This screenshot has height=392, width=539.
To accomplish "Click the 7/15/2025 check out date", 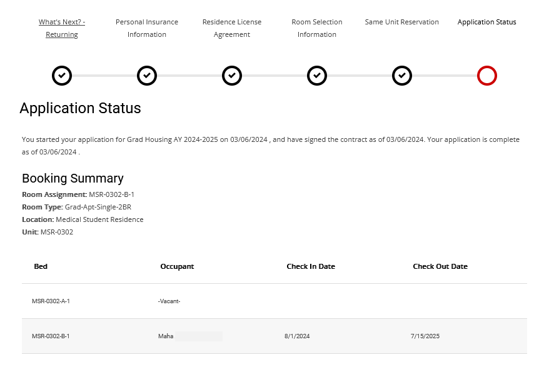I will tap(425, 336).
